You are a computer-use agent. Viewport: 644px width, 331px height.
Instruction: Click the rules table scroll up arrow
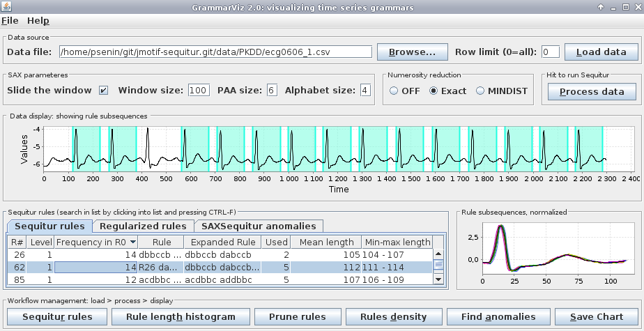438,254
